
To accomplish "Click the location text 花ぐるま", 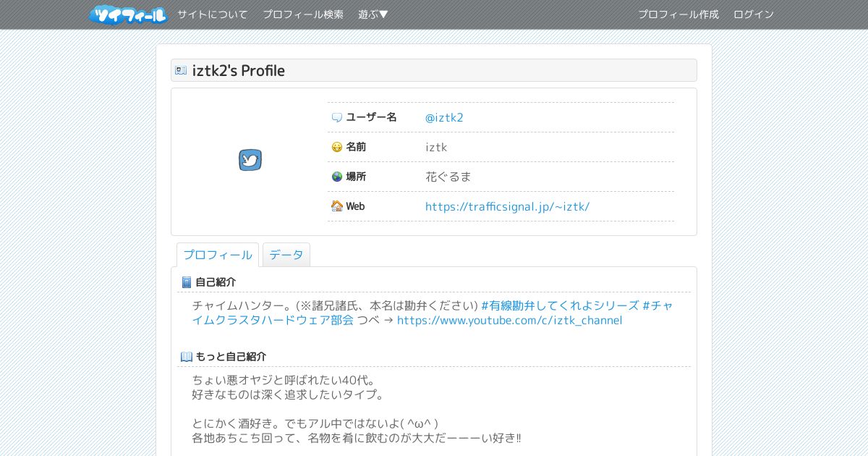I will pyautogui.click(x=448, y=177).
